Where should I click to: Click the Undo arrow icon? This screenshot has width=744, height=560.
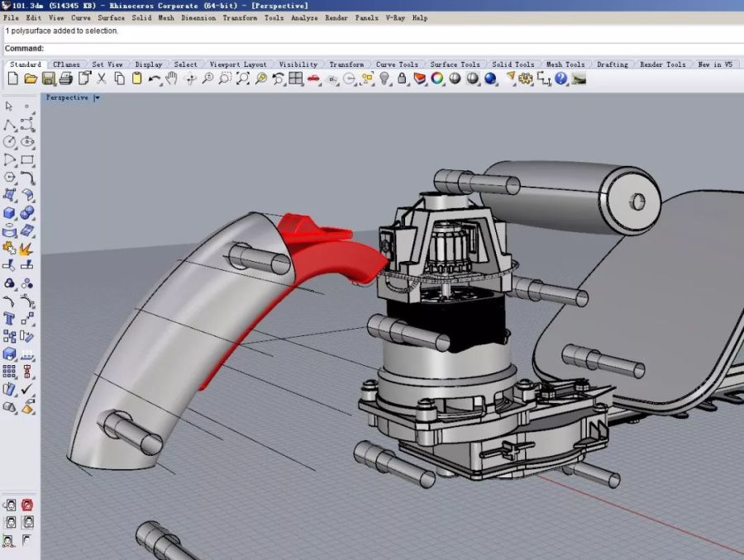coord(155,78)
